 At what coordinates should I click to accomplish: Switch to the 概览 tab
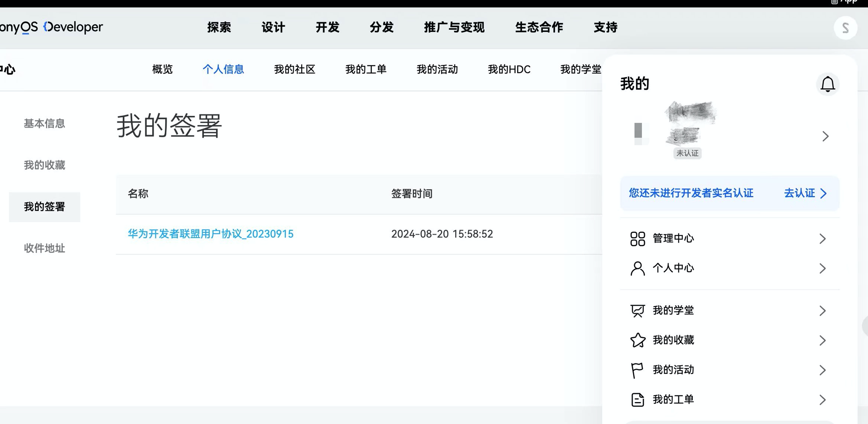(163, 69)
